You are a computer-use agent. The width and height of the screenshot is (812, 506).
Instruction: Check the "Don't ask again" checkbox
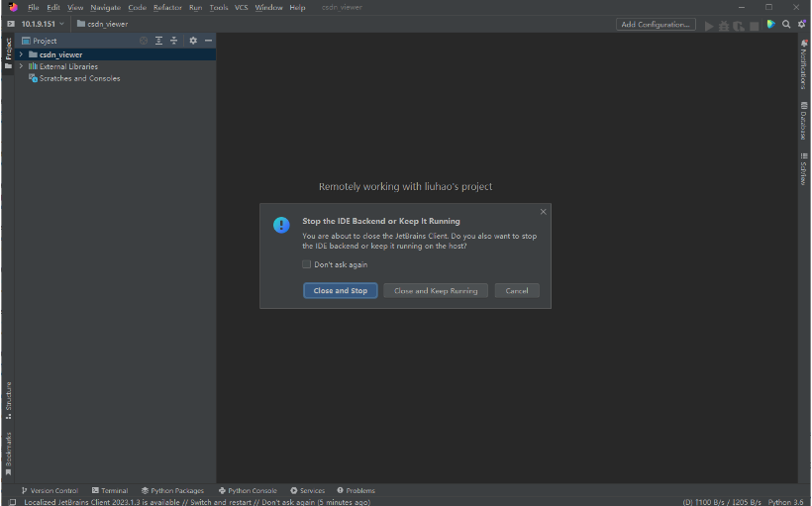coord(307,264)
